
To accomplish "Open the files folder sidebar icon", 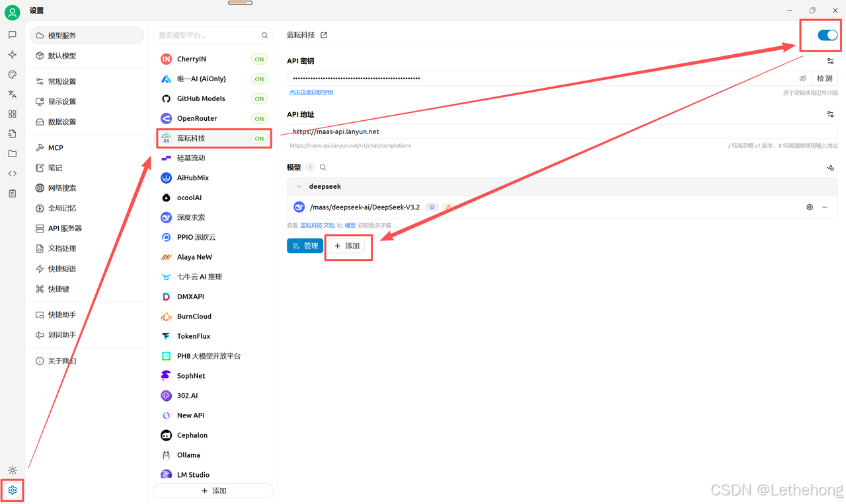I will coord(13,154).
